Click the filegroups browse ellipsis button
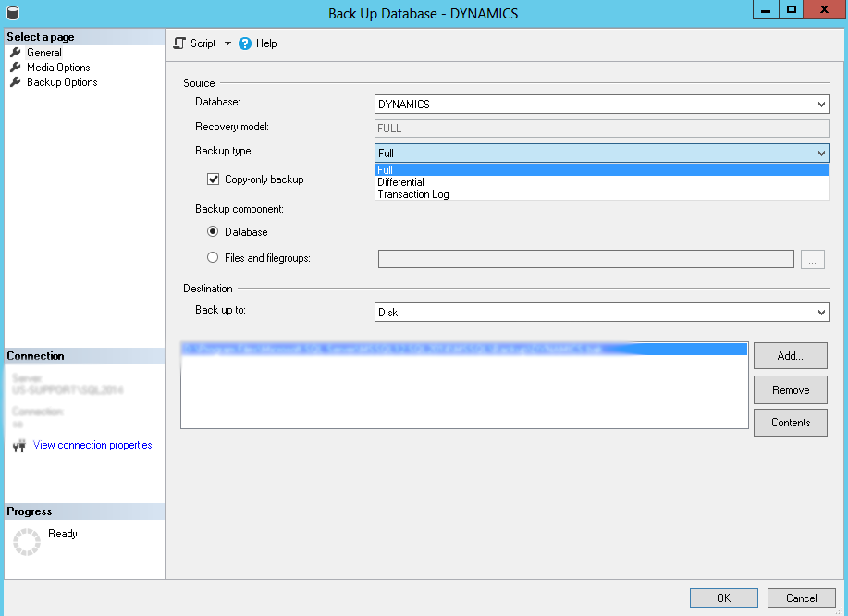 pos(812,259)
